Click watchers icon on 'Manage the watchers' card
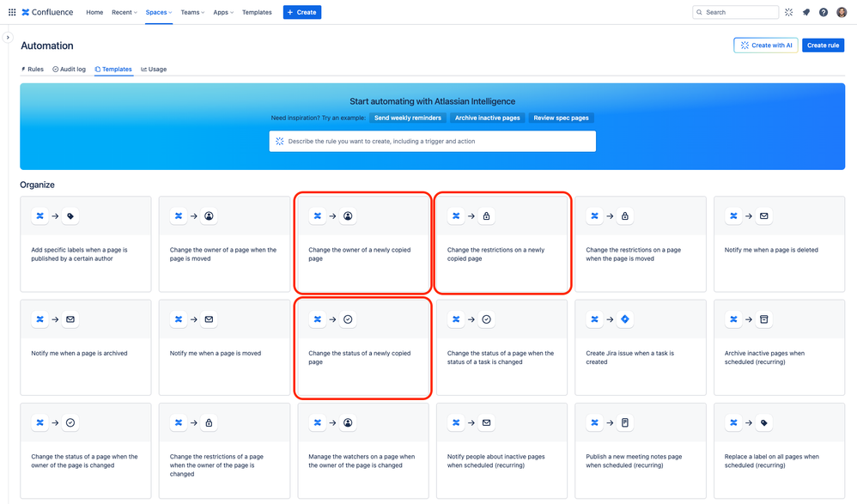The image size is (857, 504). pos(348,422)
